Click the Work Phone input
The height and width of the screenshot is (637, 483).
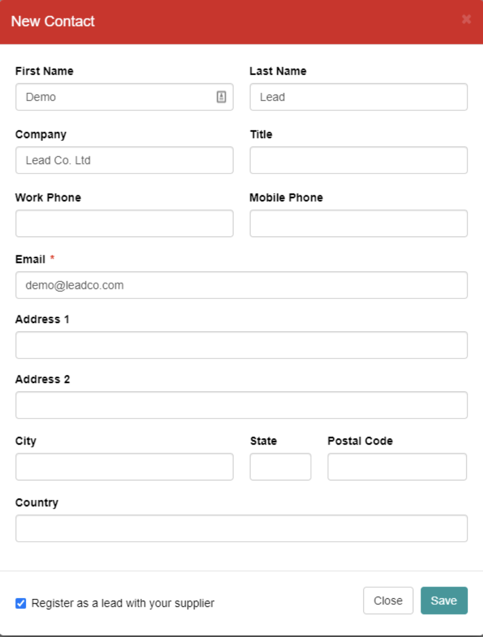[124, 223]
